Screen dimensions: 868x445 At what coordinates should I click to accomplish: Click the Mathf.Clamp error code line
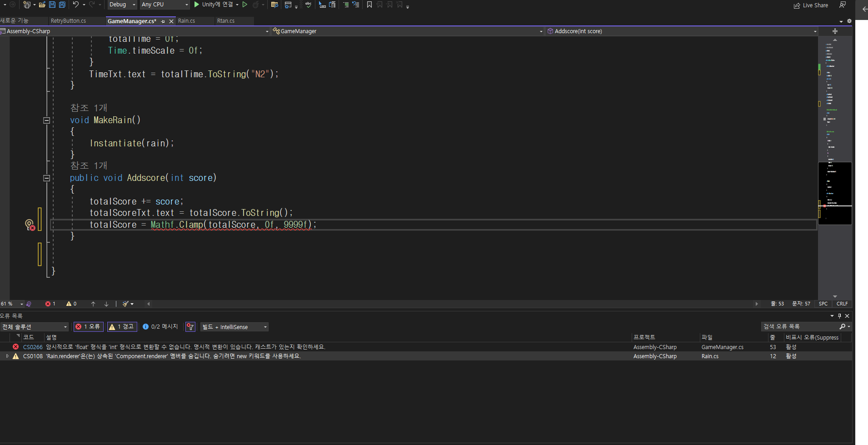203,225
